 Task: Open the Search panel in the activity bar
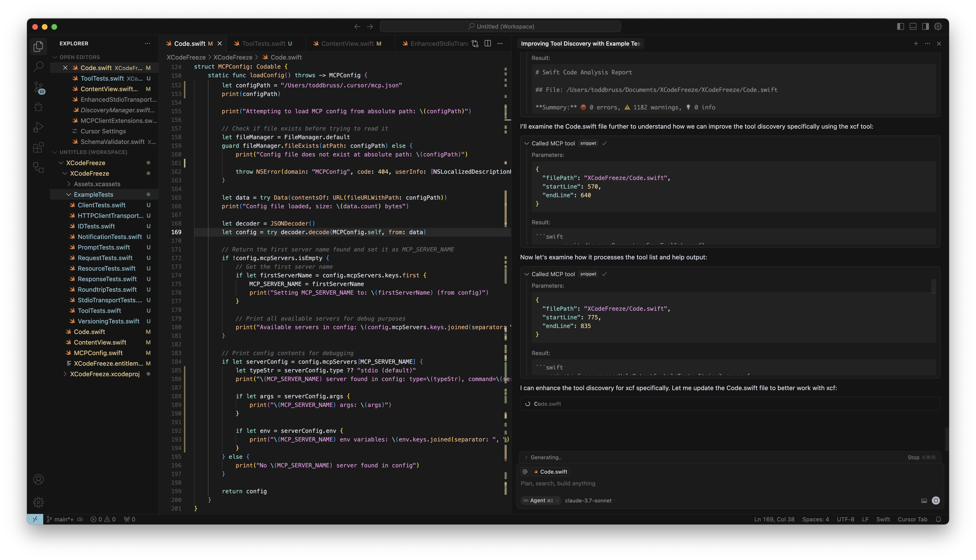tap(38, 66)
